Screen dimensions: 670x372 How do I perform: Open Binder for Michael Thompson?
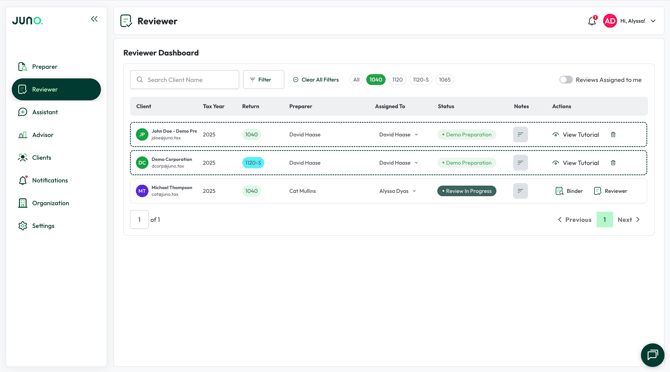(569, 191)
